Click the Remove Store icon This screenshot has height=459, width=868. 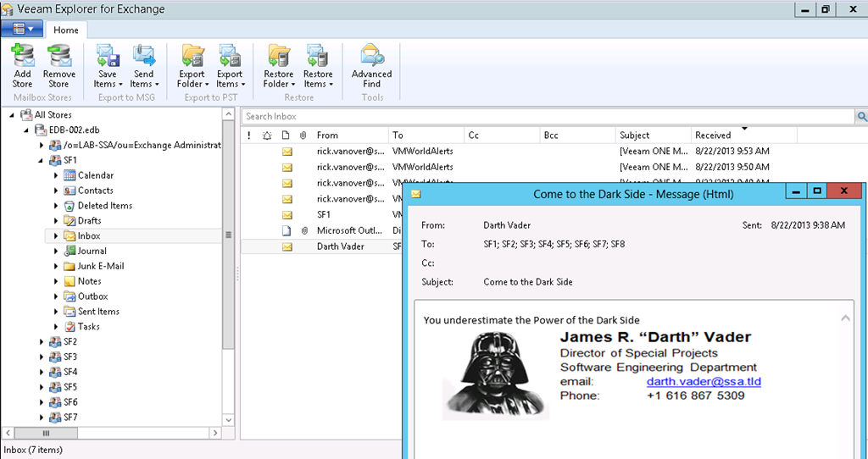[x=58, y=57]
